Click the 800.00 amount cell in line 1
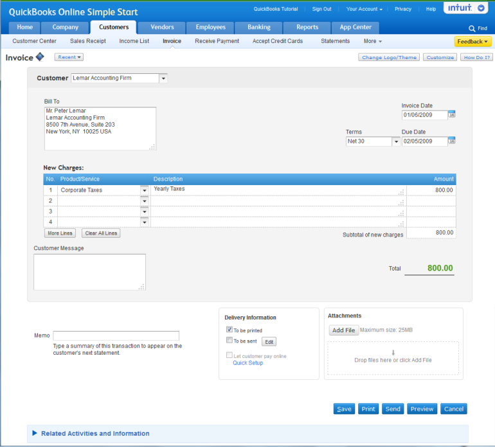 click(431, 190)
